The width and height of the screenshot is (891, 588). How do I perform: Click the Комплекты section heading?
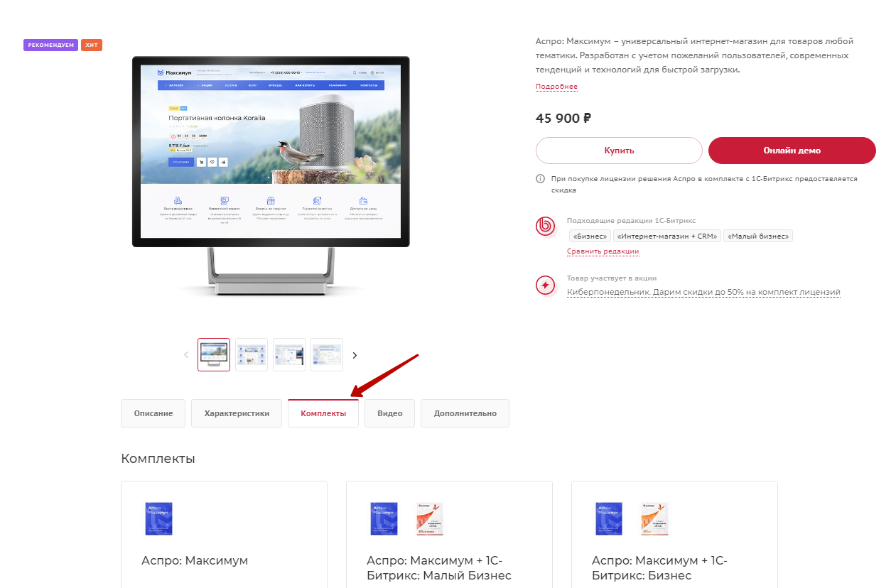(158, 459)
